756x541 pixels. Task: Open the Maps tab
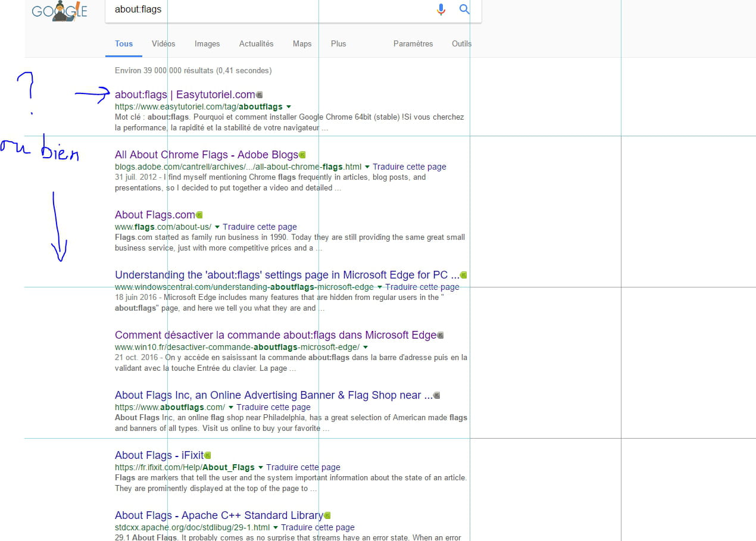(x=302, y=43)
